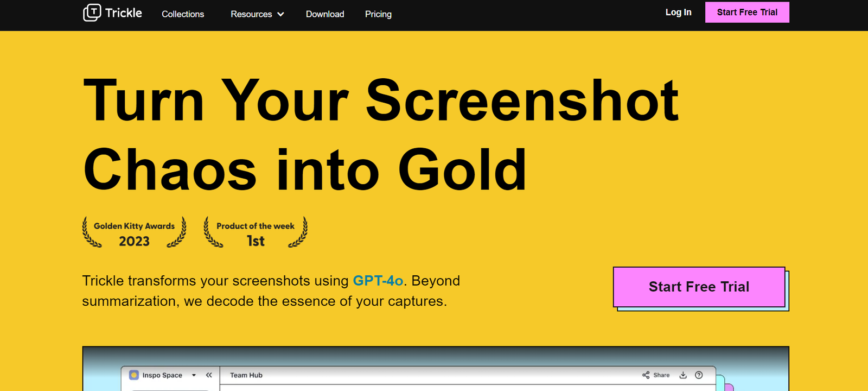Screen dimensions: 868x391
Task: Click the chevron next to Resources
Action: click(280, 15)
